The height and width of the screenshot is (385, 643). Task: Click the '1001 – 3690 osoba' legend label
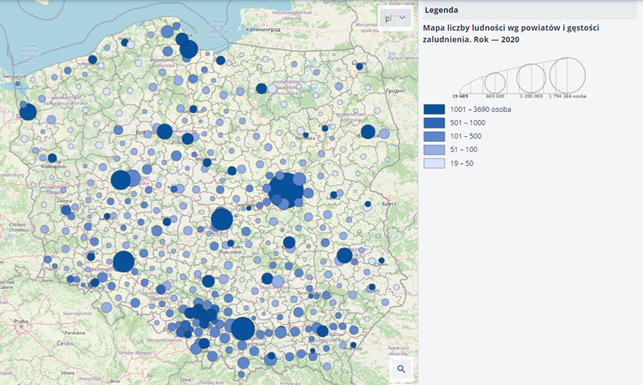(x=480, y=109)
